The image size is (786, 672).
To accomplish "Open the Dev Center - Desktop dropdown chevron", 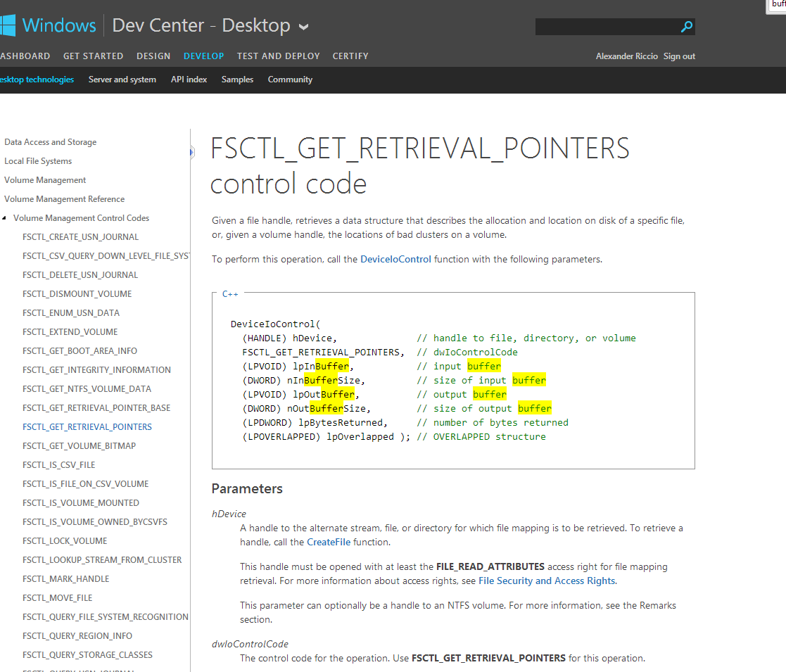I will [303, 27].
